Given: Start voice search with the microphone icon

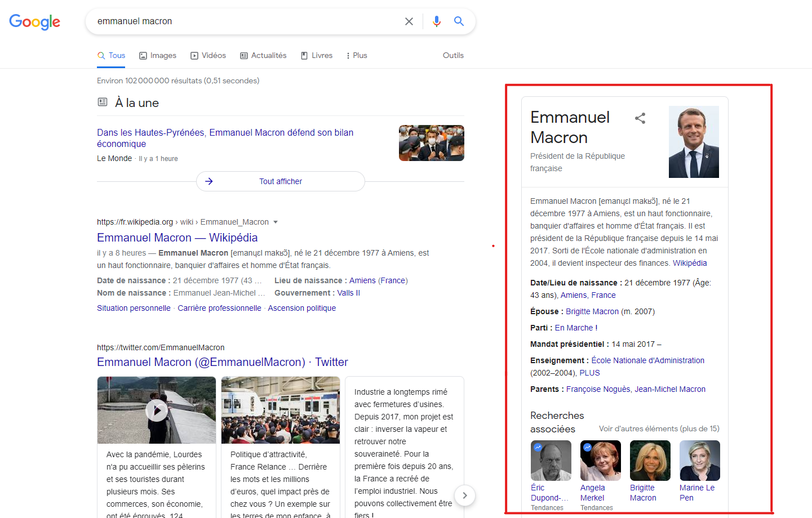Looking at the screenshot, I should (437, 21).
